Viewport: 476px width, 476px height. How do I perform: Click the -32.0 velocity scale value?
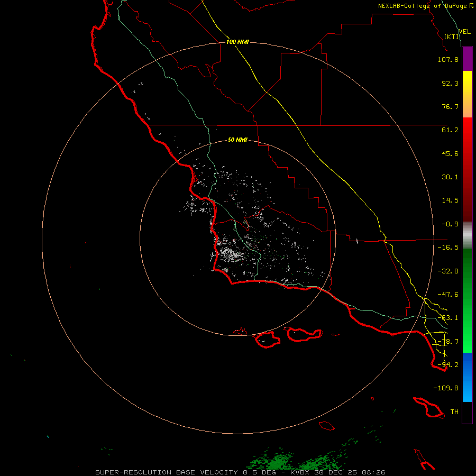click(x=448, y=271)
